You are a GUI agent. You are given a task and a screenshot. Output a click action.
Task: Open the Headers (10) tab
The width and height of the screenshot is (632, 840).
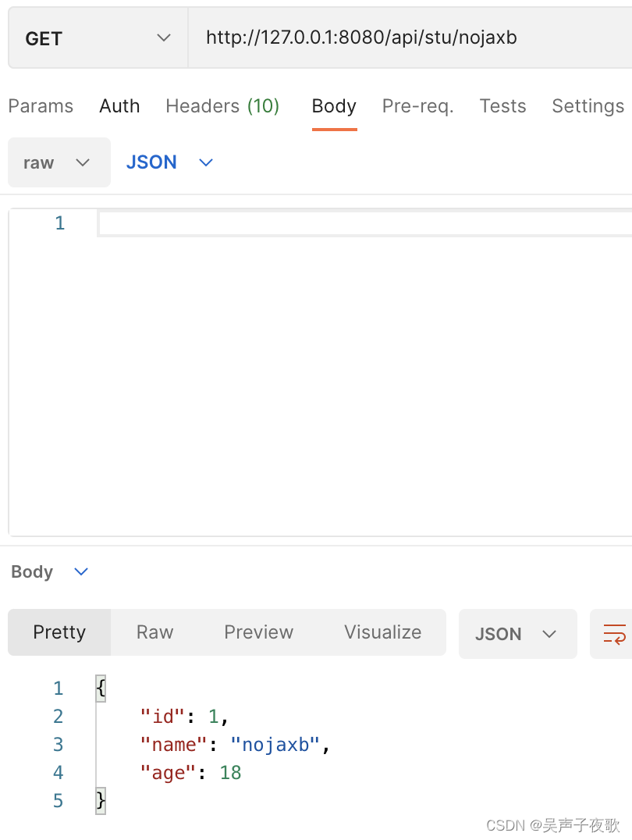(222, 106)
